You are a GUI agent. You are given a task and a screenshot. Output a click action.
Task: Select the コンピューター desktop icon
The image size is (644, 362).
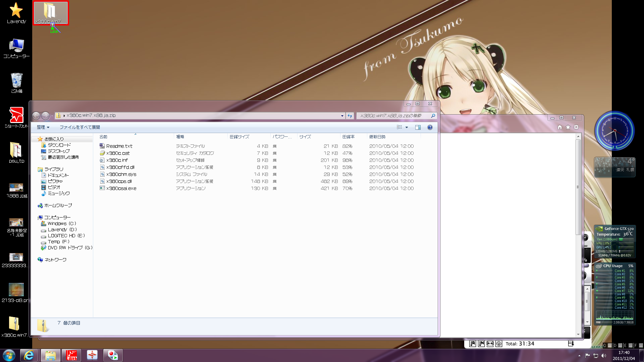tap(16, 48)
